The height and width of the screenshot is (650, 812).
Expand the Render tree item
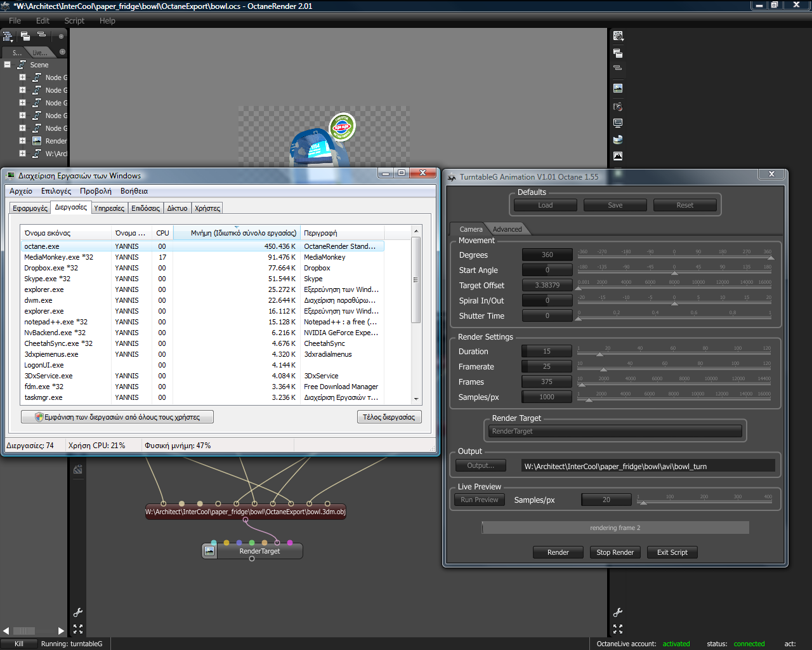click(x=22, y=141)
